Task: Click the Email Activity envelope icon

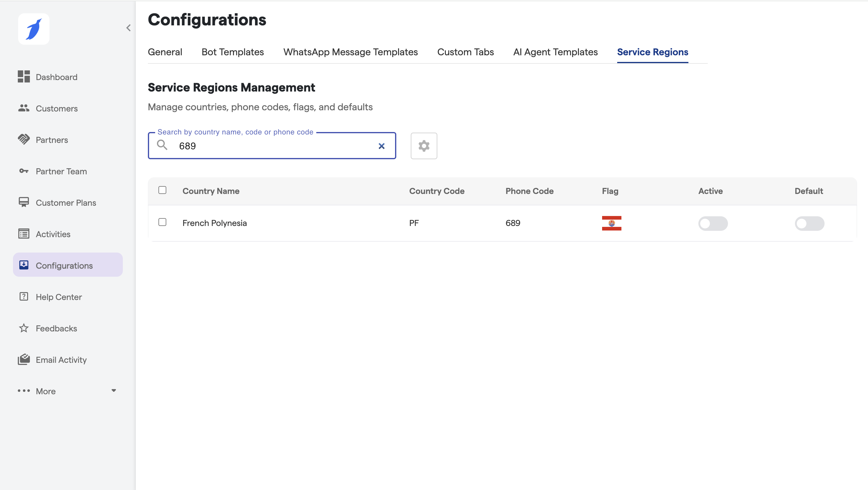Action: pos(24,359)
